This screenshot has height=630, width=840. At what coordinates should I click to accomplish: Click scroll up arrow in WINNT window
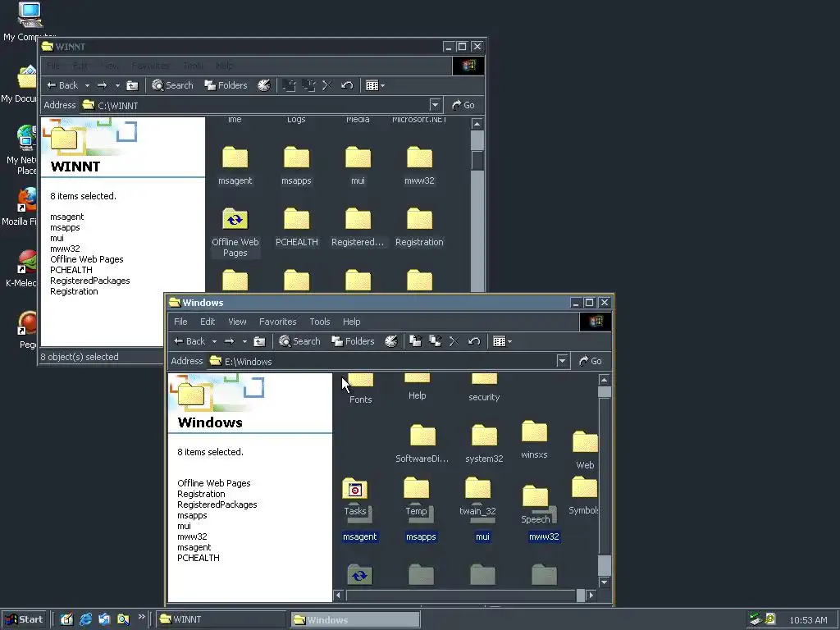pos(477,124)
